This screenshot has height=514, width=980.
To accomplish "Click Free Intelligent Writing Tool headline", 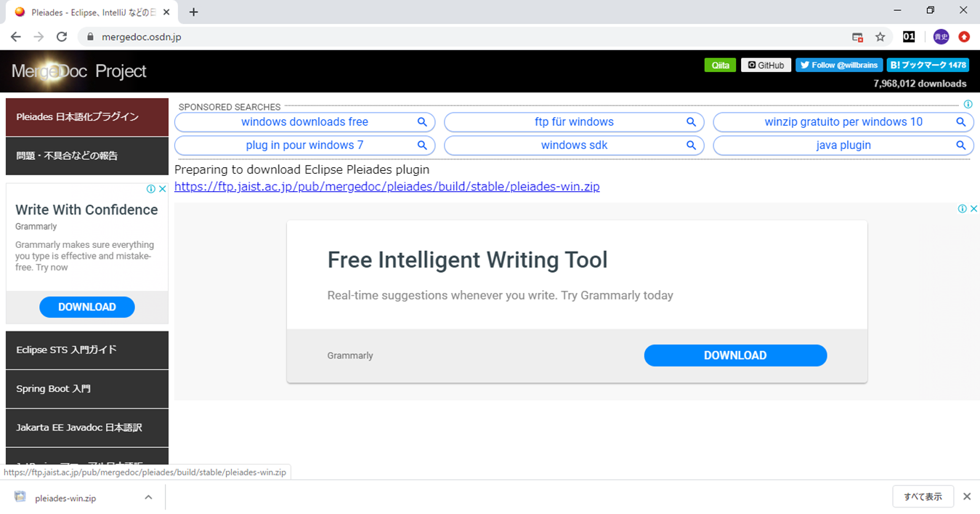I will [x=467, y=260].
